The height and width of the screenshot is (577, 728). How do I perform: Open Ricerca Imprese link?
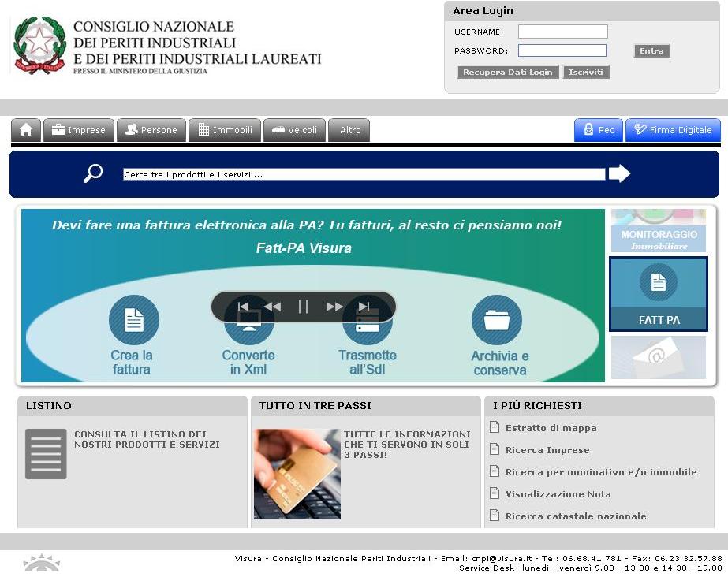547,450
